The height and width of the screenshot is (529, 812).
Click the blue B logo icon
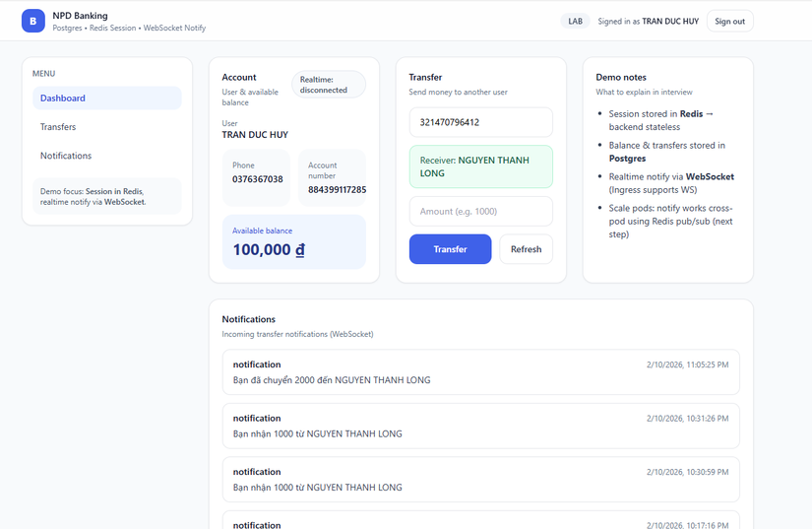33,21
